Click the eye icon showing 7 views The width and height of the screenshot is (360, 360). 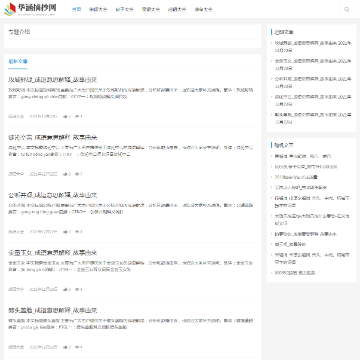pos(77,174)
